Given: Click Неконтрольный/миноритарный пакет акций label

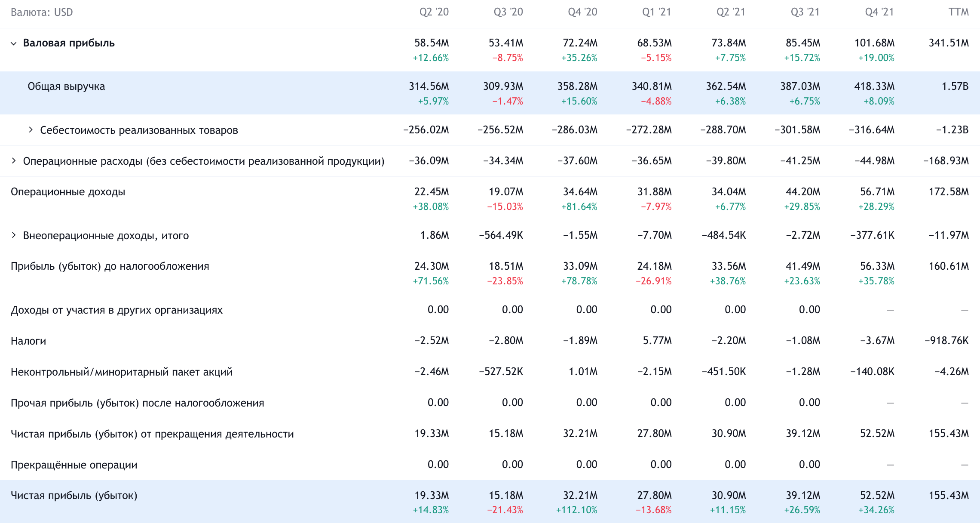Looking at the screenshot, I should click(122, 372).
